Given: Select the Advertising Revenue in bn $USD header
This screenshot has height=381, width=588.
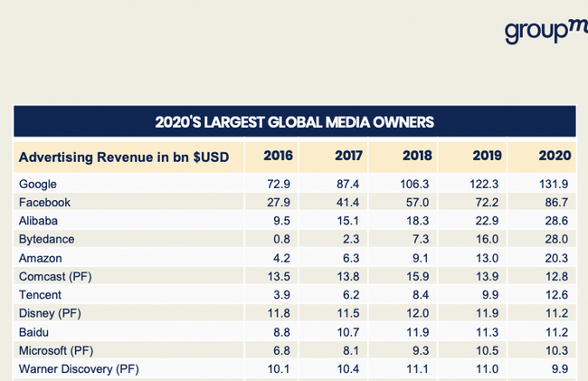Looking at the screenshot, I should point(124,157).
